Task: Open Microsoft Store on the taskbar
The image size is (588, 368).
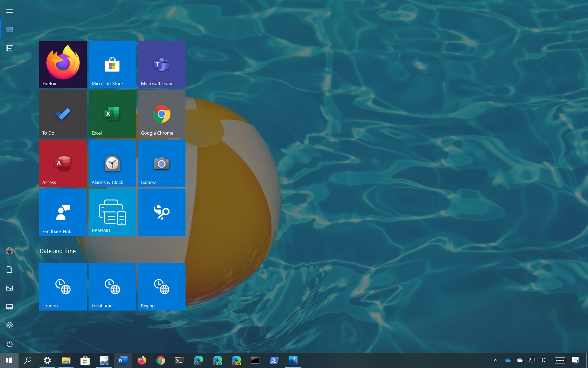Action: pyautogui.click(x=85, y=360)
